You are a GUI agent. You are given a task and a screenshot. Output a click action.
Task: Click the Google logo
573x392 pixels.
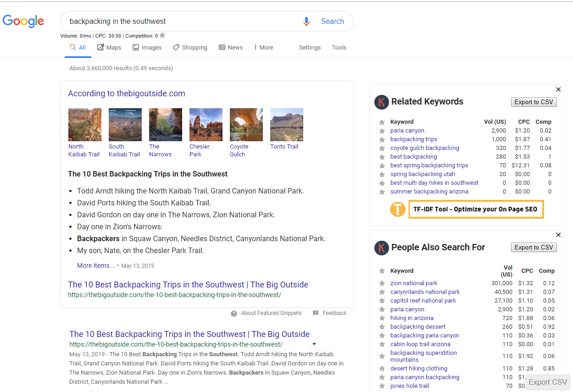pos(23,21)
